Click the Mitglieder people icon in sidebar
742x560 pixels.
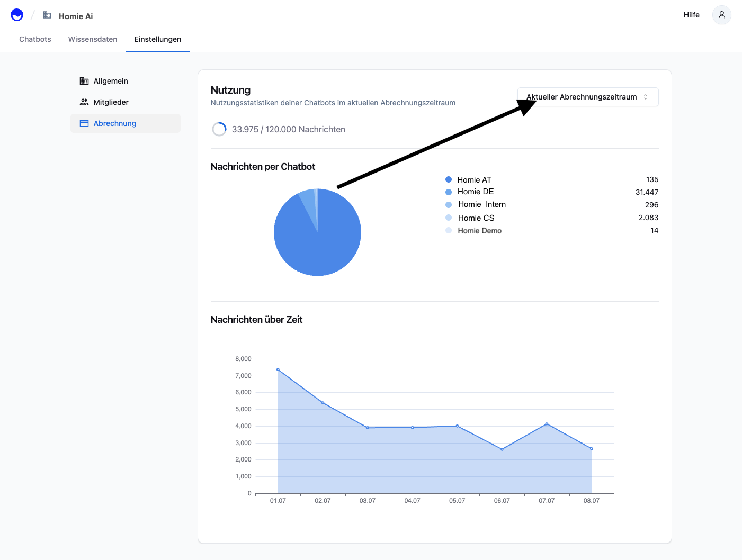(84, 102)
